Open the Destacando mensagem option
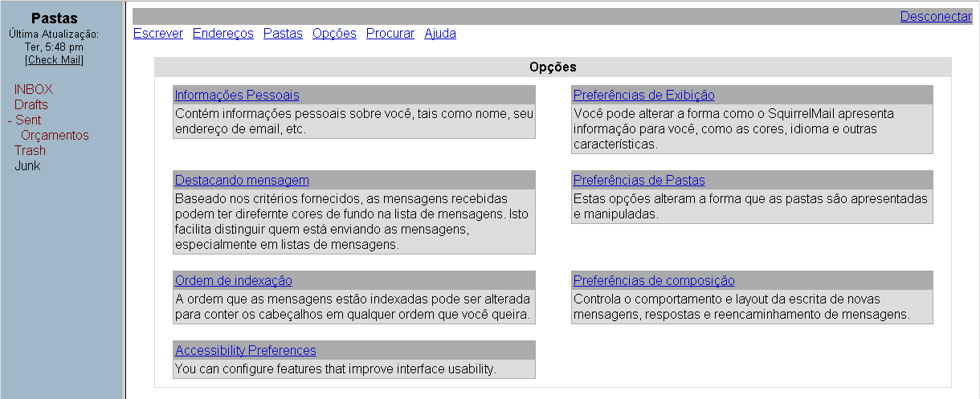Screen dimensions: 980x399 coord(242,181)
